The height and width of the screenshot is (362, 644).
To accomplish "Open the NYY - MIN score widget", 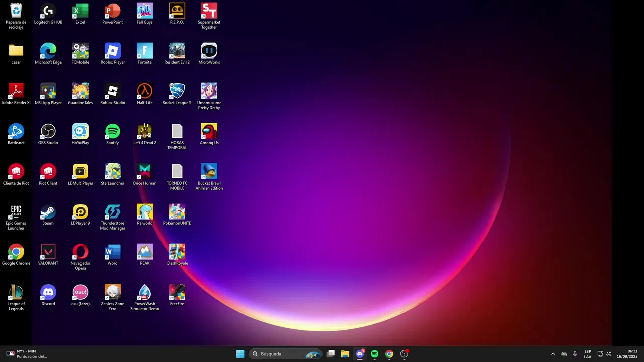I will pos(27,354).
